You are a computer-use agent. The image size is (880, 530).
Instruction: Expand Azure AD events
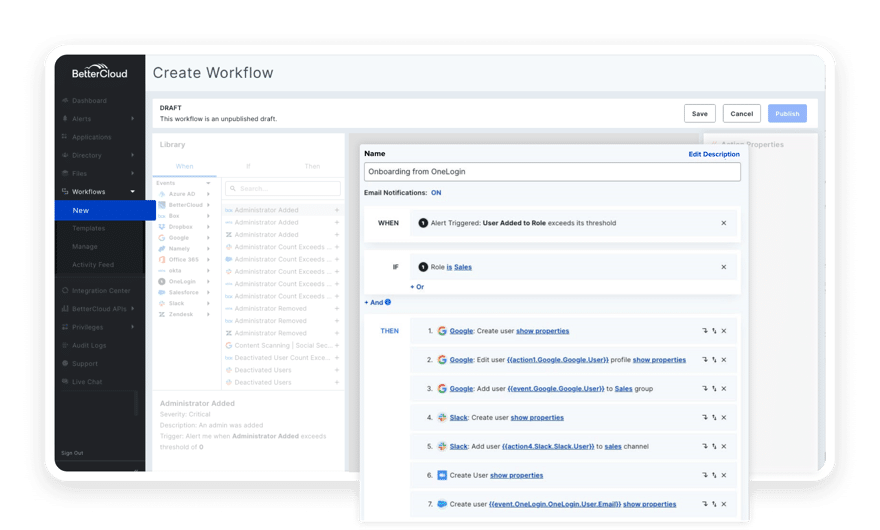point(208,194)
